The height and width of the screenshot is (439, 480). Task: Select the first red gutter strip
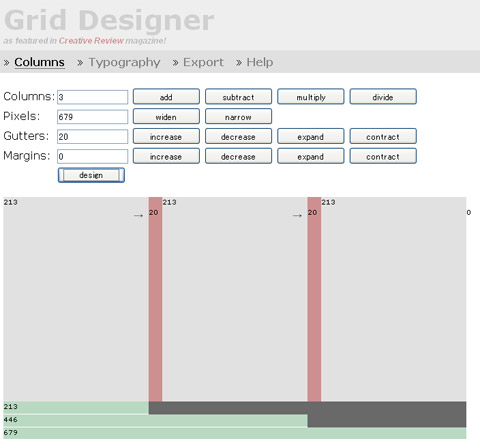click(155, 299)
